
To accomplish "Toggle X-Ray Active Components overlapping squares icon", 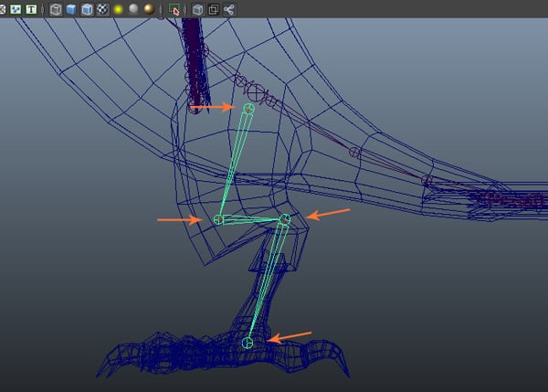I will [212, 10].
